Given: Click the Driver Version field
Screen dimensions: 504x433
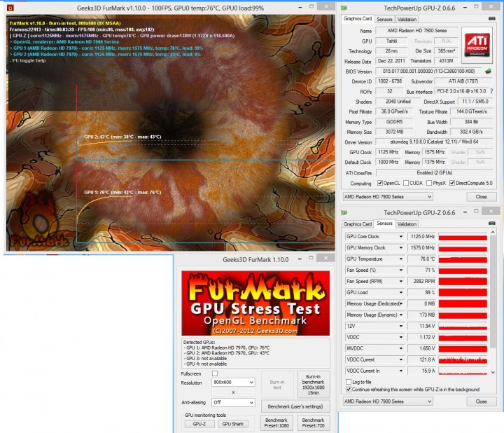Looking at the screenshot, I should [434, 142].
